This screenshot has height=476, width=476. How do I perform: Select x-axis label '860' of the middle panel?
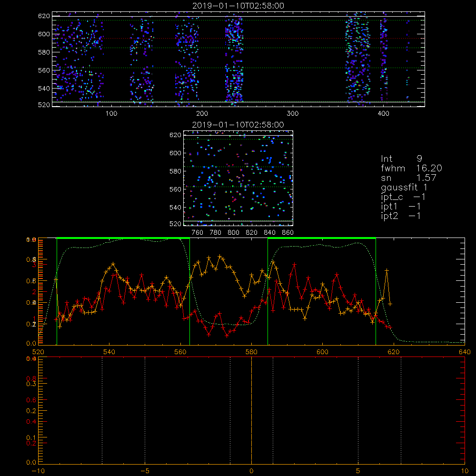[x=288, y=233]
